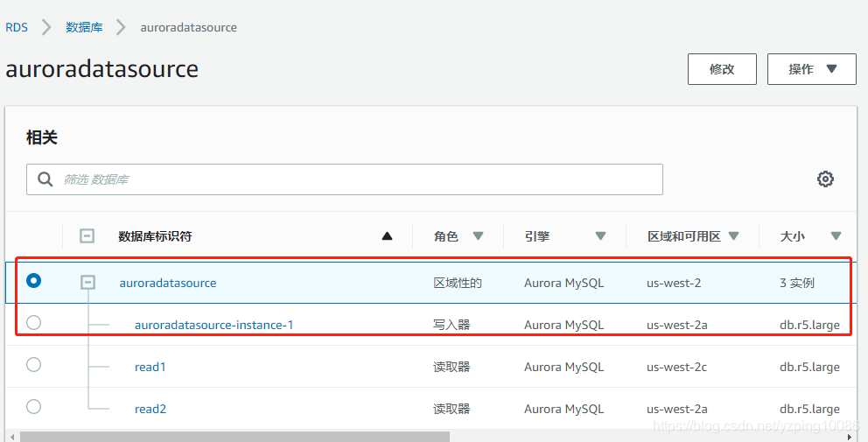This screenshot has width=868, height=442.
Task: Click the 数据库标识符 column header
Action: [155, 236]
